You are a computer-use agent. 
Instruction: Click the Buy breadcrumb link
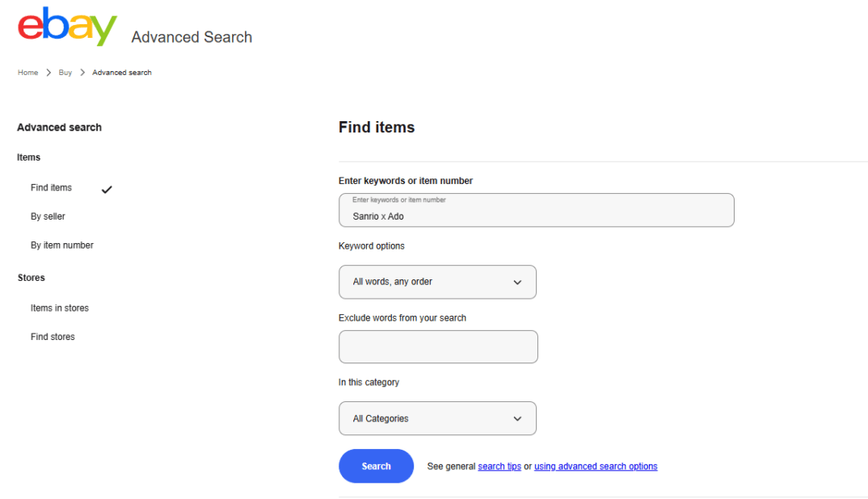pos(65,73)
